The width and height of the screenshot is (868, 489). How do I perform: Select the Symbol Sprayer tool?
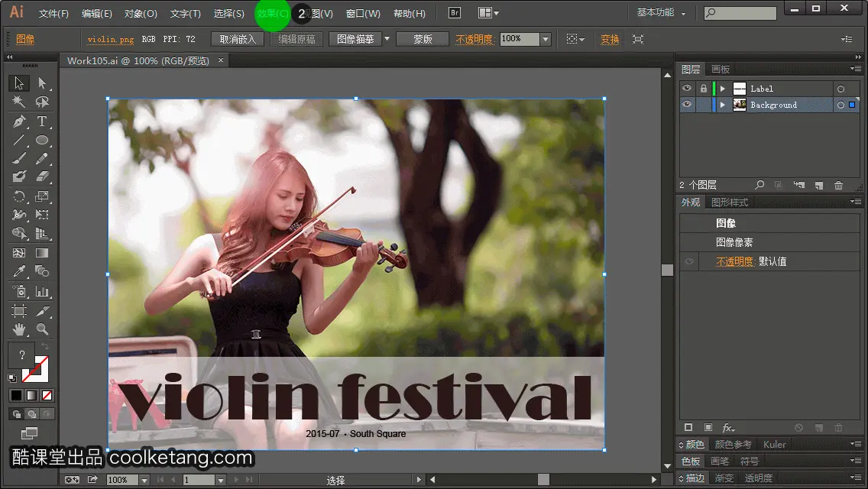(19, 291)
